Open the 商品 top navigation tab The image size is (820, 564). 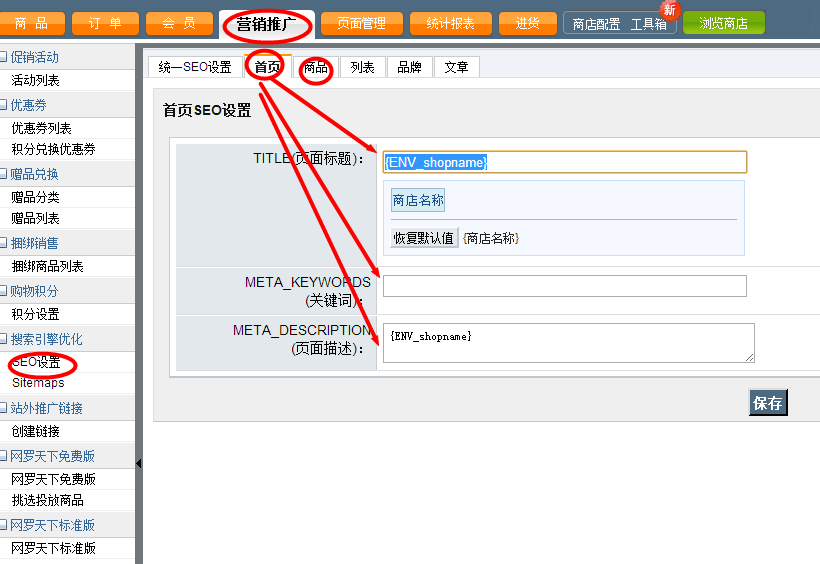pos(31,23)
